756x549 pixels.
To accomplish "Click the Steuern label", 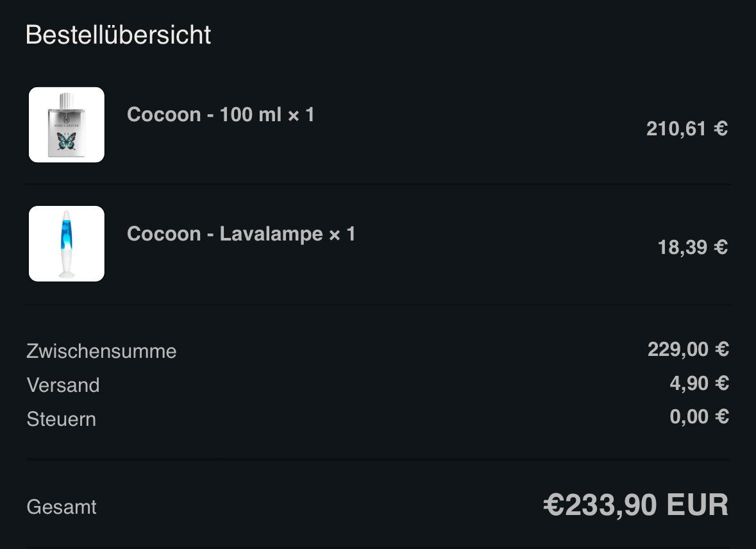I will click(x=61, y=419).
